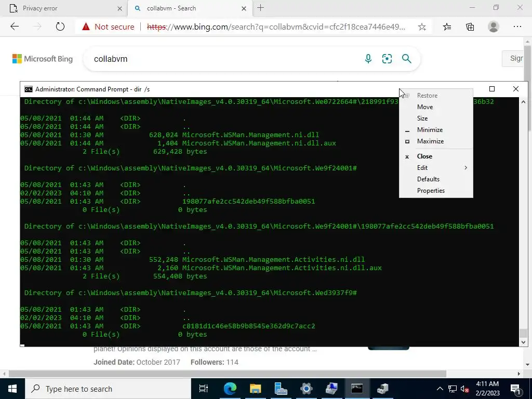Maximize the Command Prompt window
Image resolution: width=532 pixels, height=399 pixels.
(492, 89)
